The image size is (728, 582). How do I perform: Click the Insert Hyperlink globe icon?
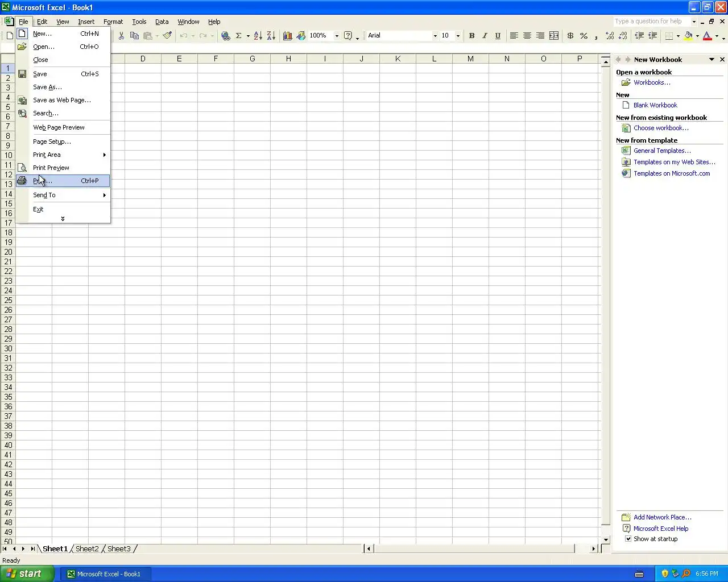[226, 35]
